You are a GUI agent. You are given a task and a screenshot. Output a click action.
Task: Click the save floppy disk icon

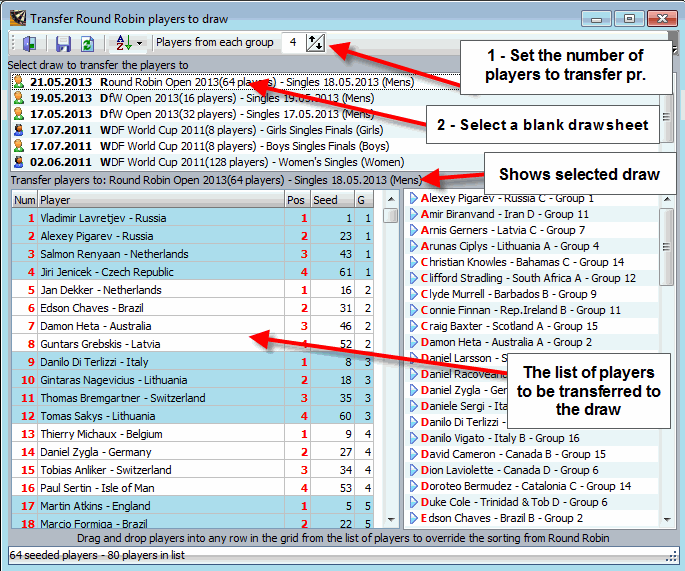tap(63, 44)
